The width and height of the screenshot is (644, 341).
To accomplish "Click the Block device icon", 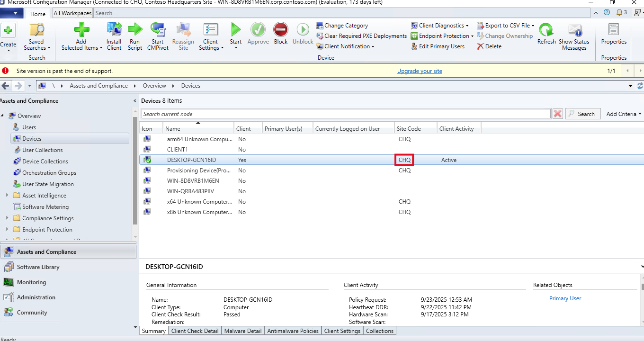I will 281,30.
